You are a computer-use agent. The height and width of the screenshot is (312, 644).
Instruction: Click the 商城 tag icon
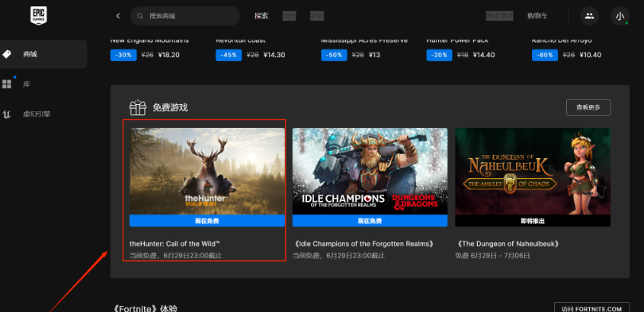coord(7,54)
